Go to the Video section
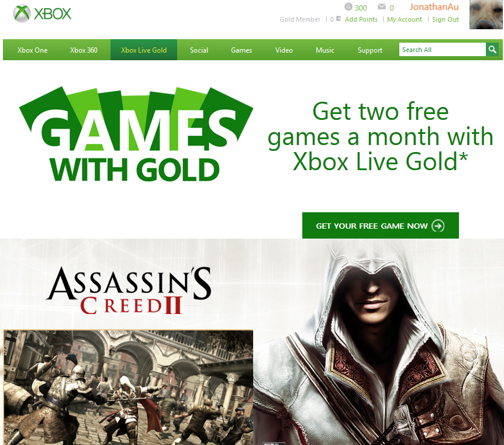This screenshot has height=445, width=504. click(284, 50)
